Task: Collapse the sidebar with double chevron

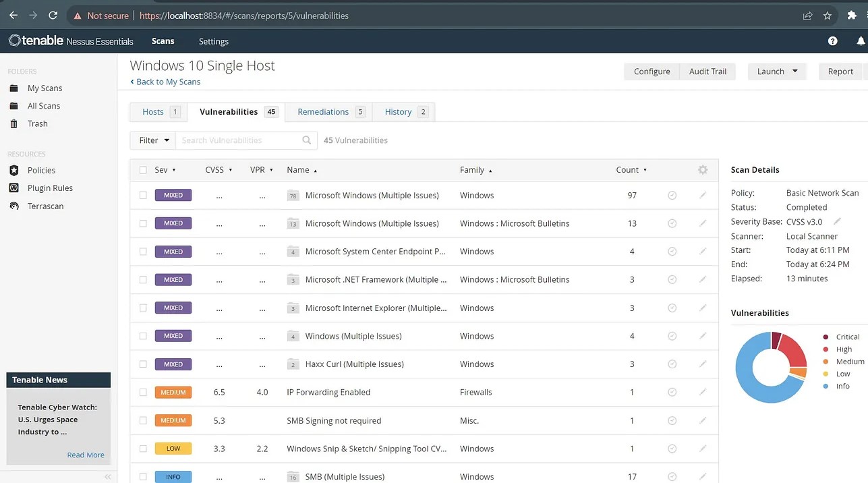Action: 107,477
